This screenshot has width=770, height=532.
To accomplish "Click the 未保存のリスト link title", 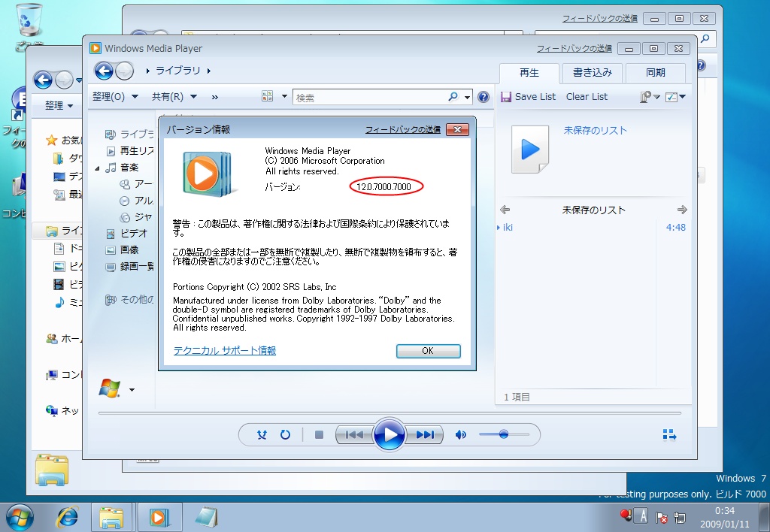I will click(x=596, y=131).
